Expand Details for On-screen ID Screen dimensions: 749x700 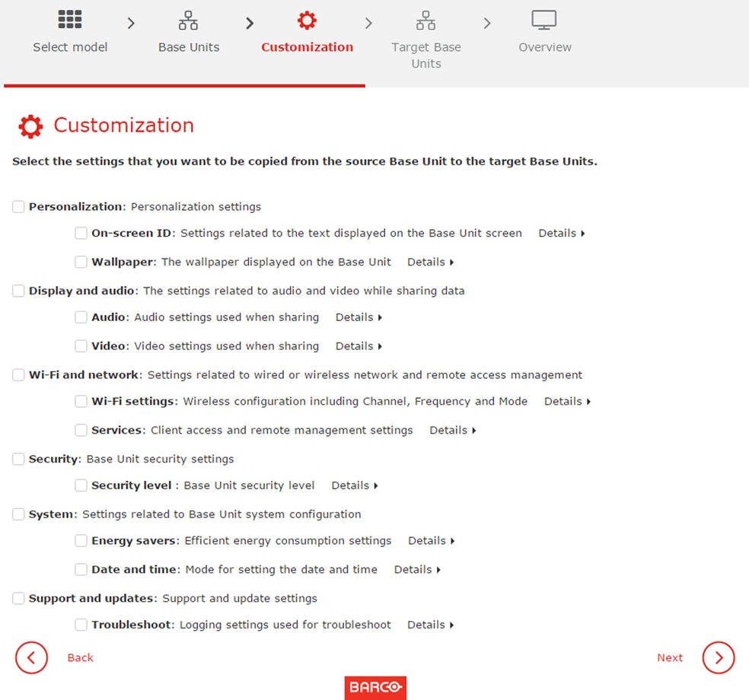pos(562,234)
